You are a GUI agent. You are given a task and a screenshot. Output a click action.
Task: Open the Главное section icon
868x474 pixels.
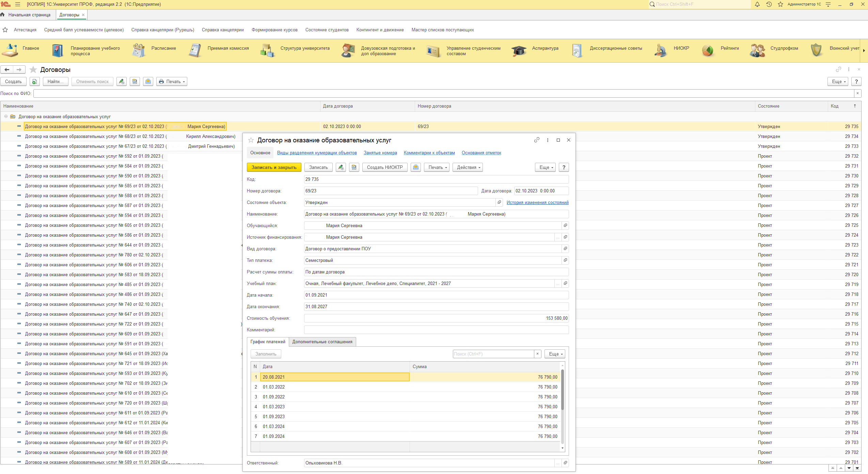pos(11,50)
